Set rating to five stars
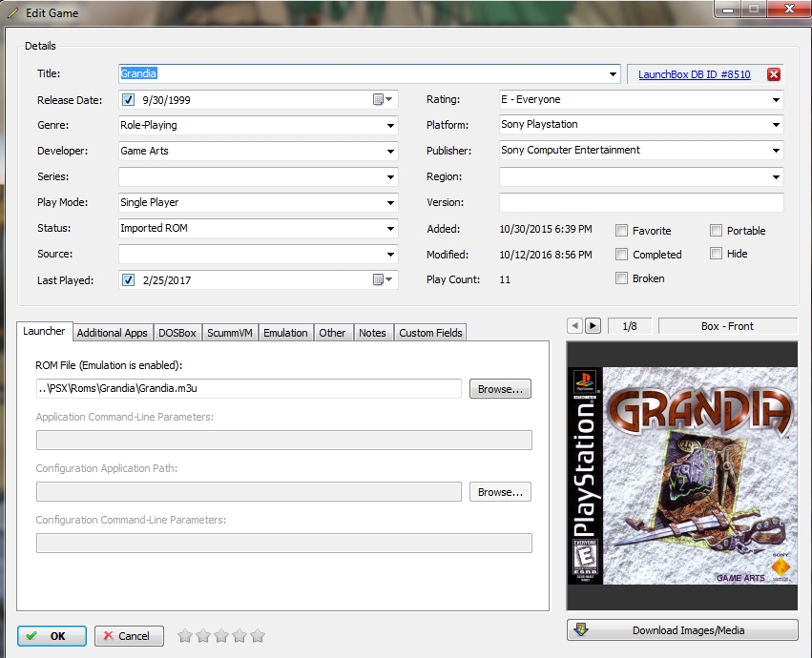812x658 pixels. pos(258,636)
